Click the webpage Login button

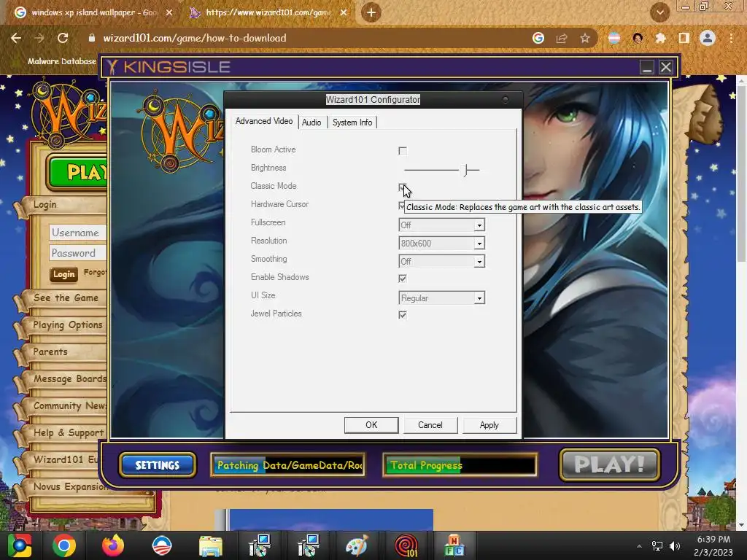[64, 274]
